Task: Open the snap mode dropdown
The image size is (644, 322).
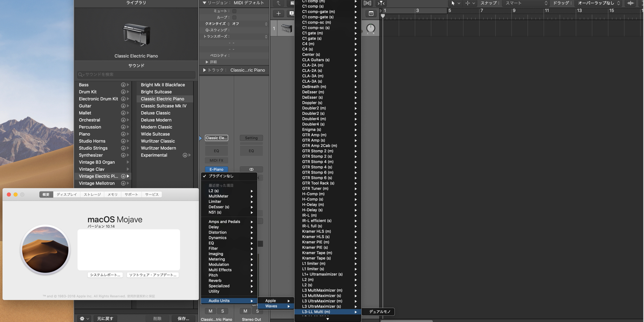Action: click(526, 3)
